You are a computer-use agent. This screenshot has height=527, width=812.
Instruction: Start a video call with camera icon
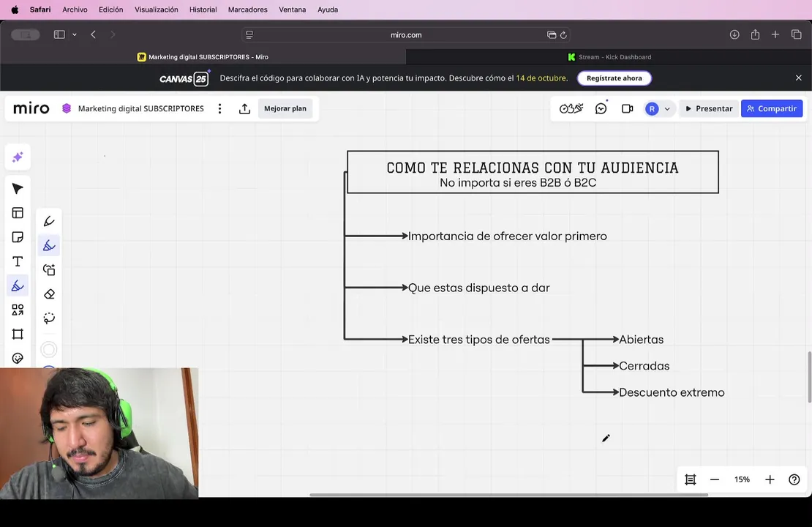(x=627, y=109)
